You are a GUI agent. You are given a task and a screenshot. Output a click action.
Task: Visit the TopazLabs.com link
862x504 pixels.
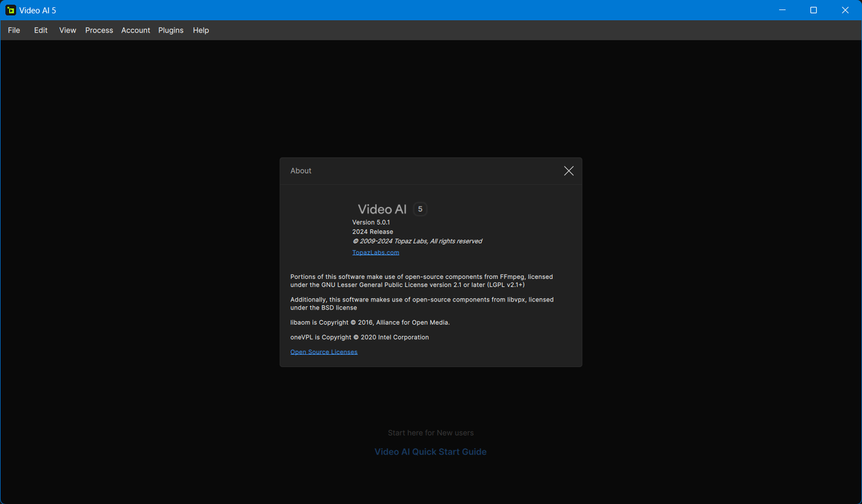[375, 252]
